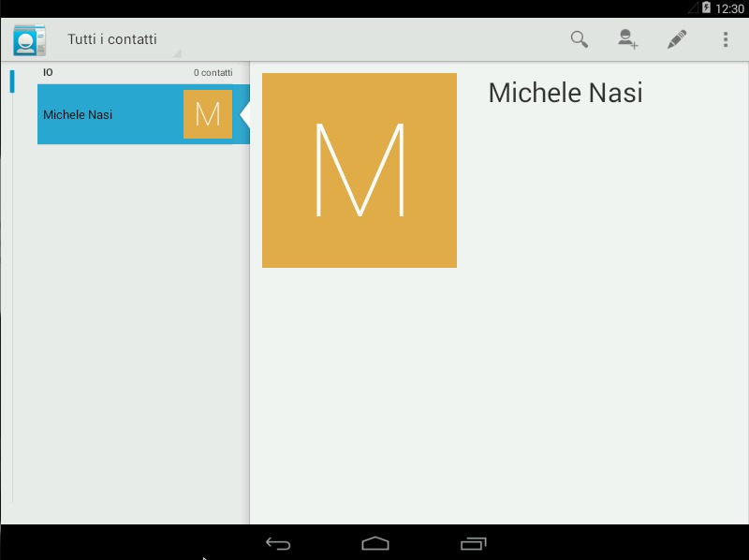Click the small triangle under Tutti i contatti
Image resolution: width=749 pixels, height=560 pixels.
pyautogui.click(x=176, y=54)
